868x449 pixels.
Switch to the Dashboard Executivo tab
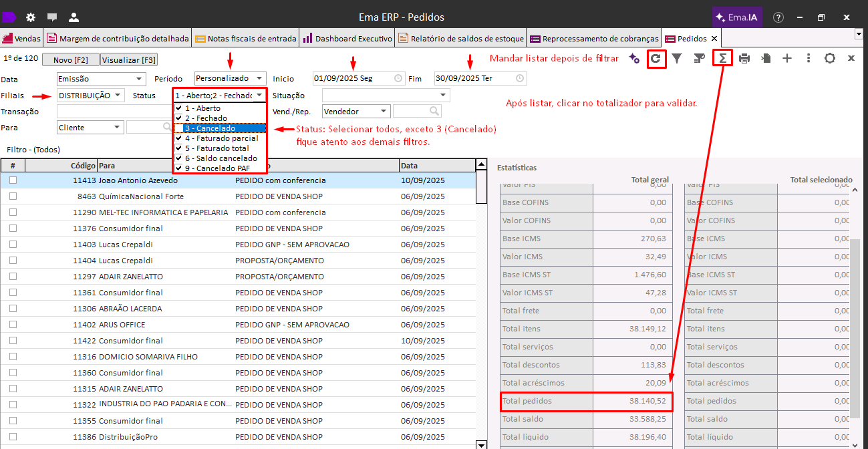347,39
